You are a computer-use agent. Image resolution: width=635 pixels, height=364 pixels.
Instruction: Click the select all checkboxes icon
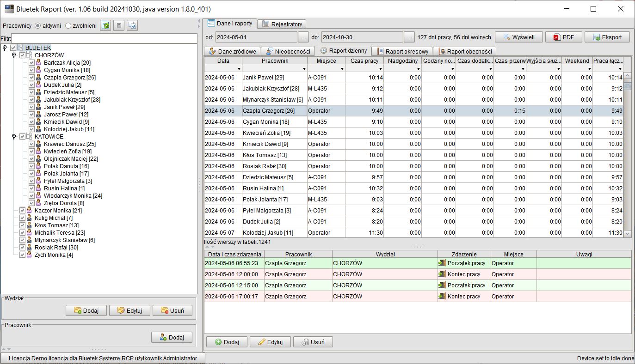pos(132,26)
